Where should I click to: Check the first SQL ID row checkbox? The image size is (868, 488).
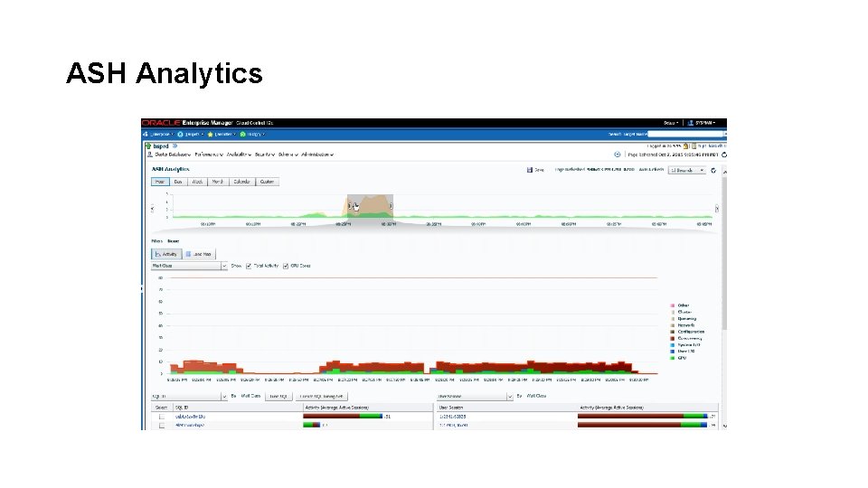click(x=162, y=417)
